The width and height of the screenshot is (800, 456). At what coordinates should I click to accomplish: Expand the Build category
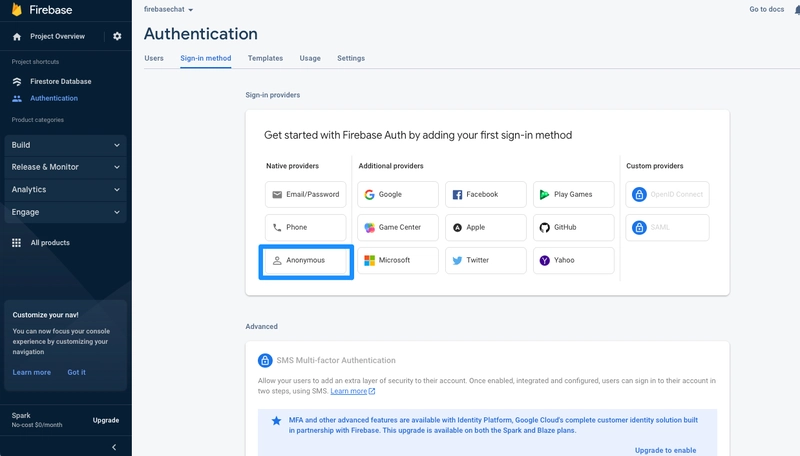click(x=65, y=145)
